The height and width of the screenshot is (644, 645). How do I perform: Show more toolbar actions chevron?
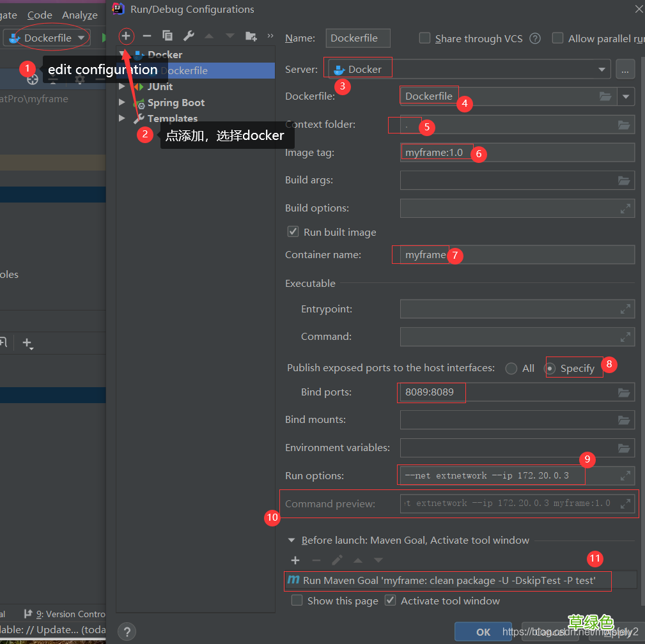[x=270, y=36]
